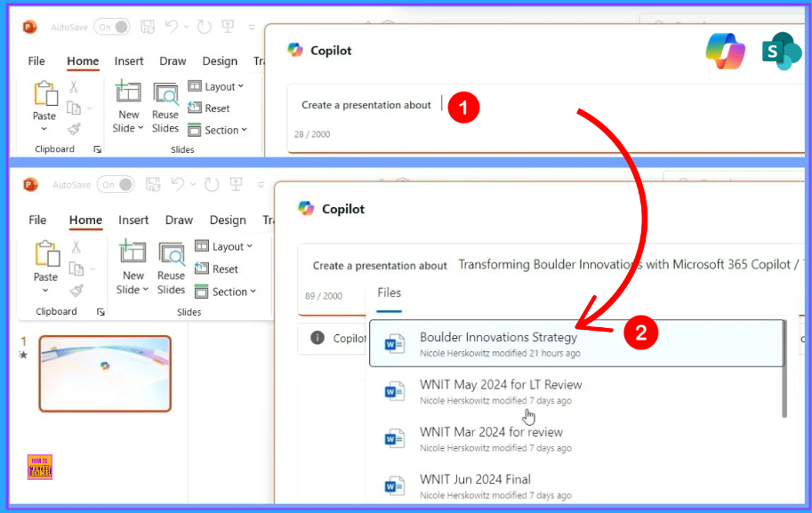Select slide 1 thumbnail in bottom window
Viewport: 812px width, 513px height.
click(105, 373)
